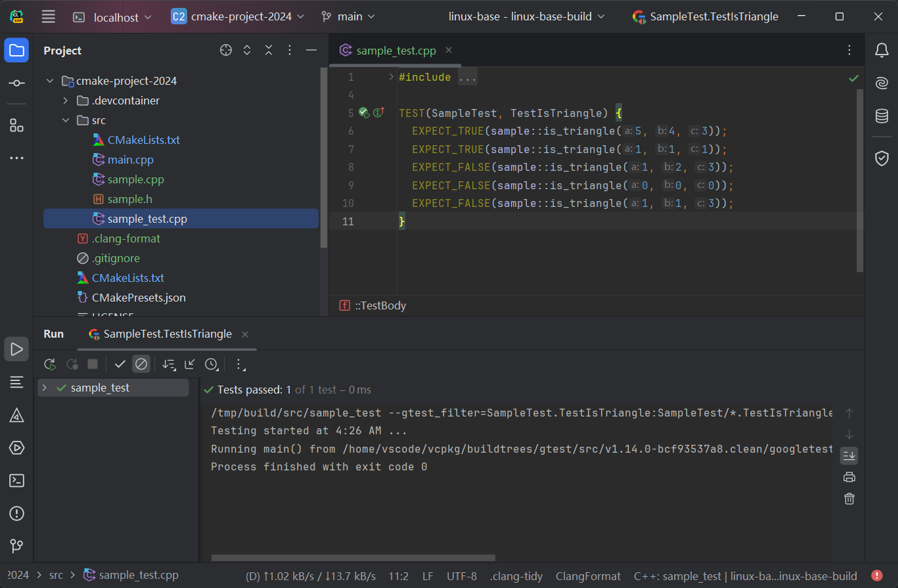Open sample.cpp in project tree
Image resolution: width=898 pixels, height=588 pixels.
[136, 179]
